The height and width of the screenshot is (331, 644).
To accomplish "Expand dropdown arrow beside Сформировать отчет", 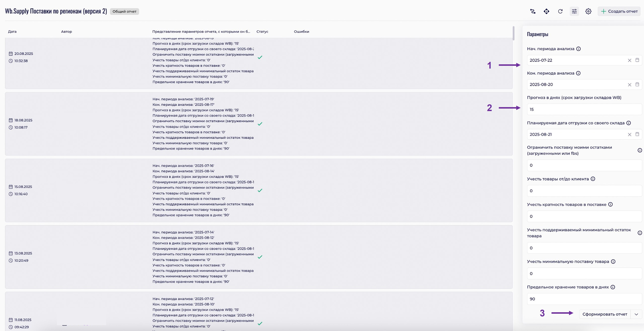I will coord(636,314).
